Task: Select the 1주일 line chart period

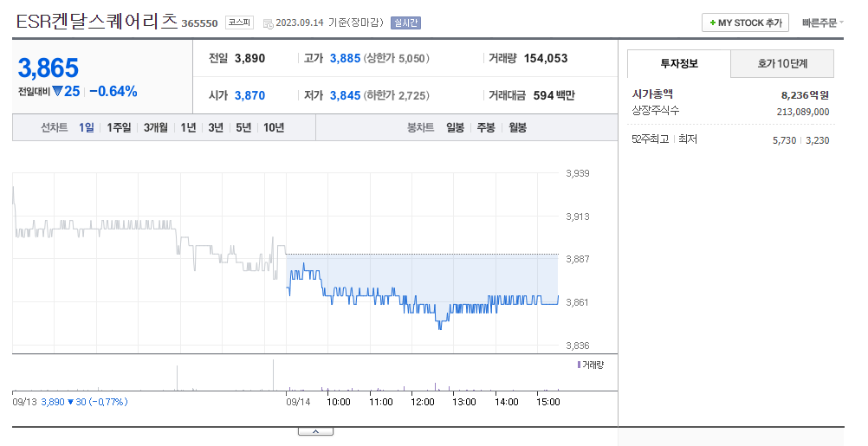Action: pyautogui.click(x=119, y=128)
